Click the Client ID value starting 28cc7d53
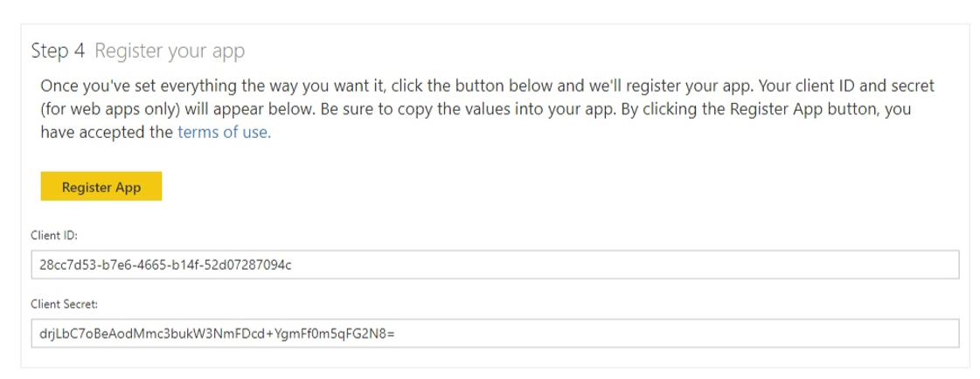 point(165,265)
